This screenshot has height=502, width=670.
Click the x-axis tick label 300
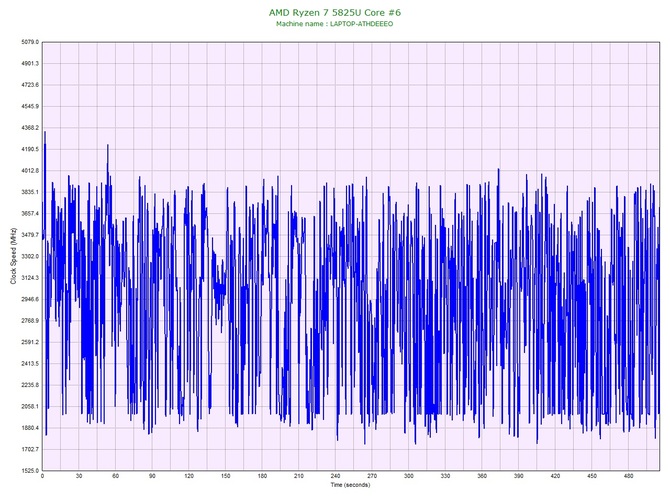coord(409,476)
